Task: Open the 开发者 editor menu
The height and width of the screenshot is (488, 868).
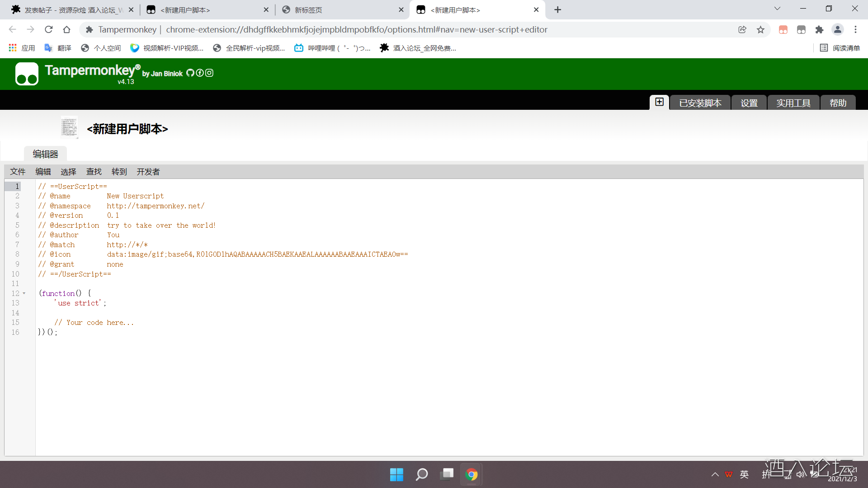Action: [x=148, y=172]
